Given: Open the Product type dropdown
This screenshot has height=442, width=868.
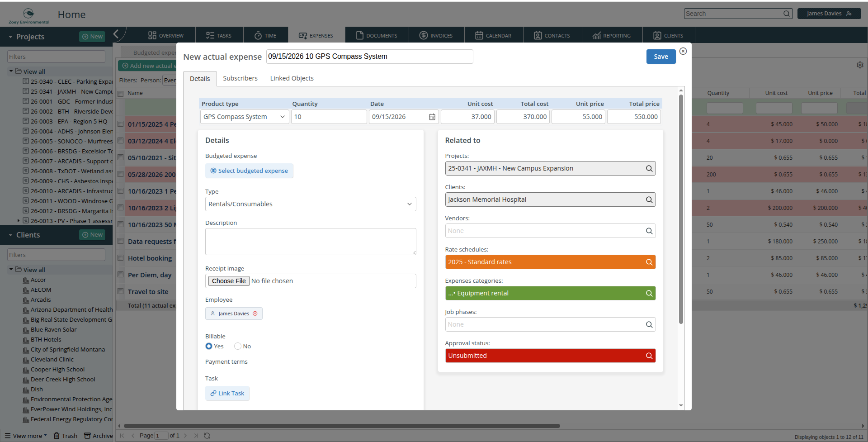Looking at the screenshot, I should point(244,117).
